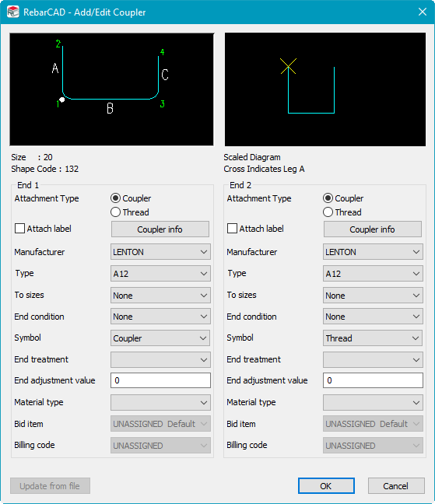The image size is (435, 504).
Task: Confirm dialog with the OK button
Action: 326,485
